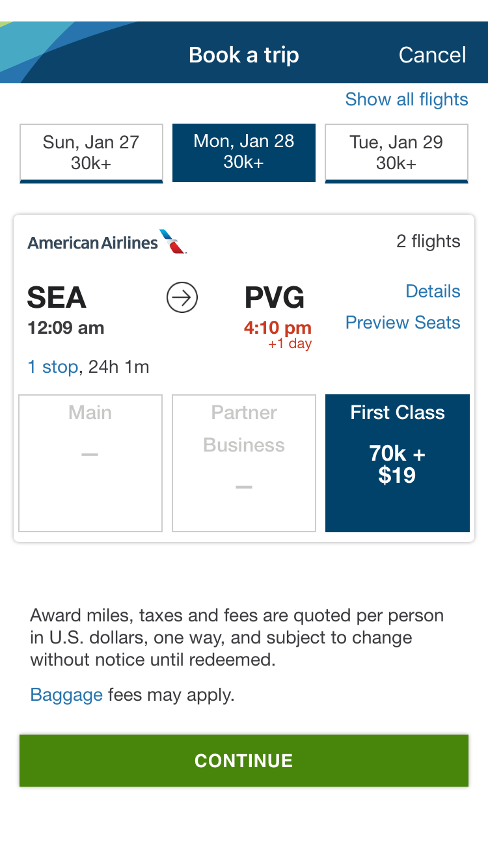Screen dimensions: 488x868
Task: Select the First Class 70k + $19 fare
Action: (397, 463)
